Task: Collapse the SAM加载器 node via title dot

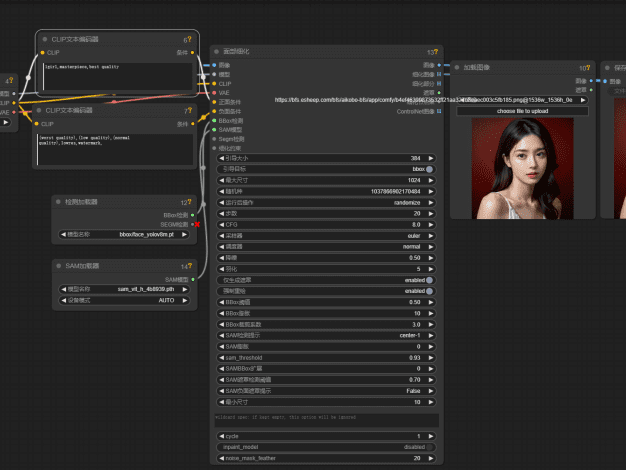Action: point(59,266)
